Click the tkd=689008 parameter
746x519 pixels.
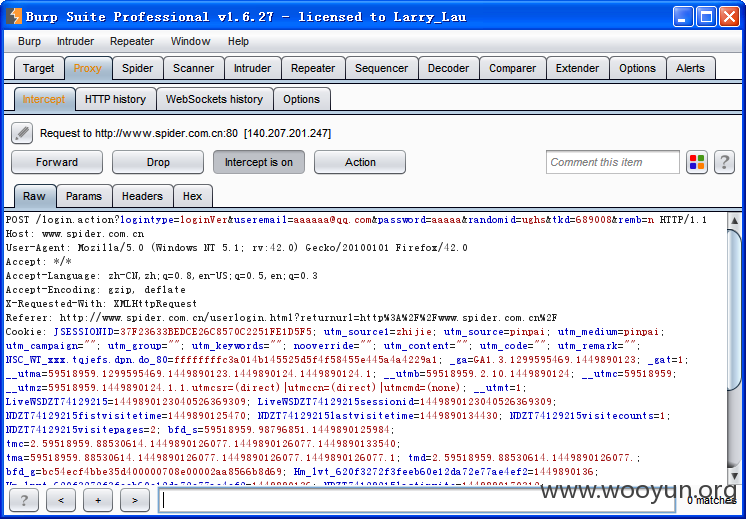[x=581, y=220]
